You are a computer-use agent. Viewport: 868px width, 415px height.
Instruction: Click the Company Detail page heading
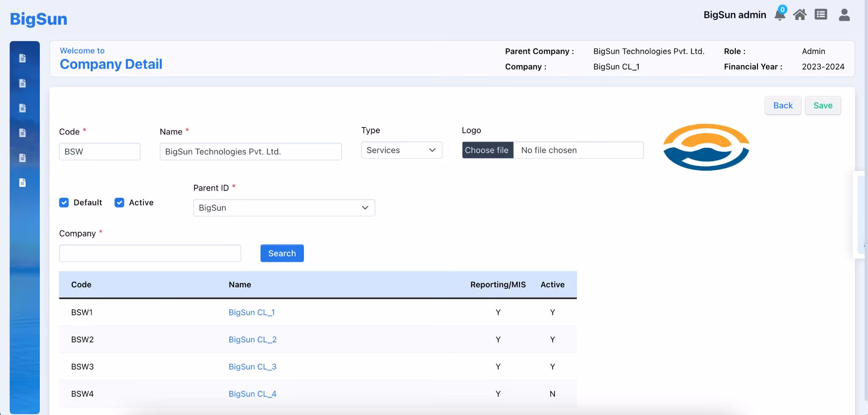coord(111,64)
